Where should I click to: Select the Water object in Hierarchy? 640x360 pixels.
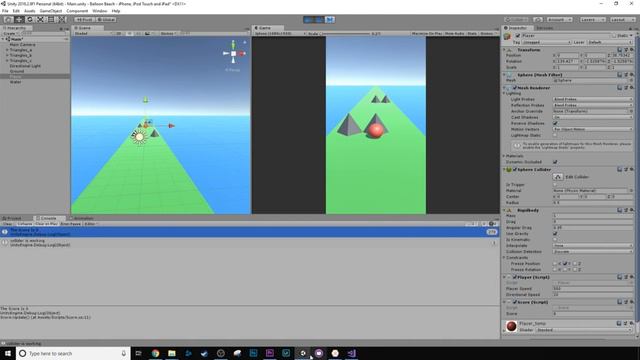tap(16, 82)
